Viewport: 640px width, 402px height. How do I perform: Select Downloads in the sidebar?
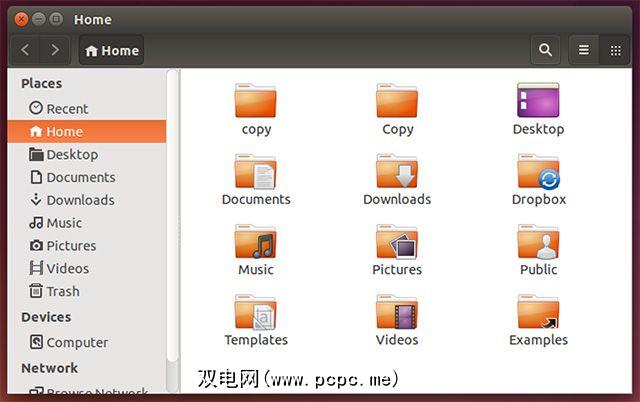point(87,200)
